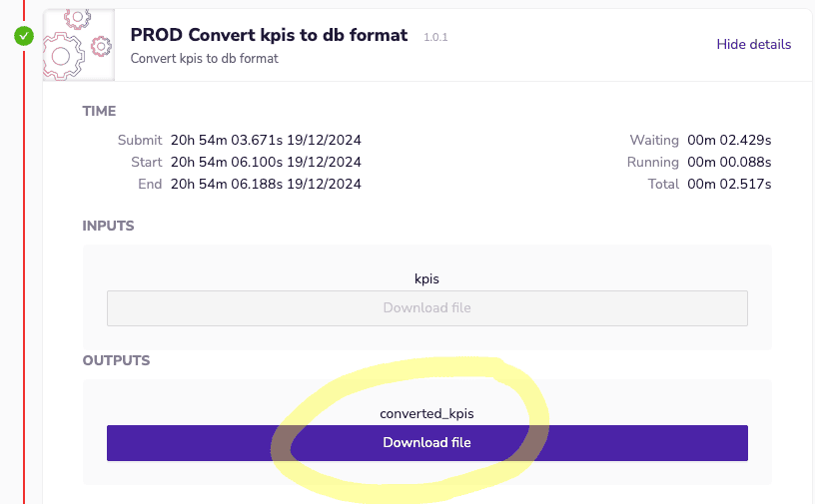This screenshot has width=815, height=504.
Task: Click the green success checkmark status icon
Action: coord(24,37)
